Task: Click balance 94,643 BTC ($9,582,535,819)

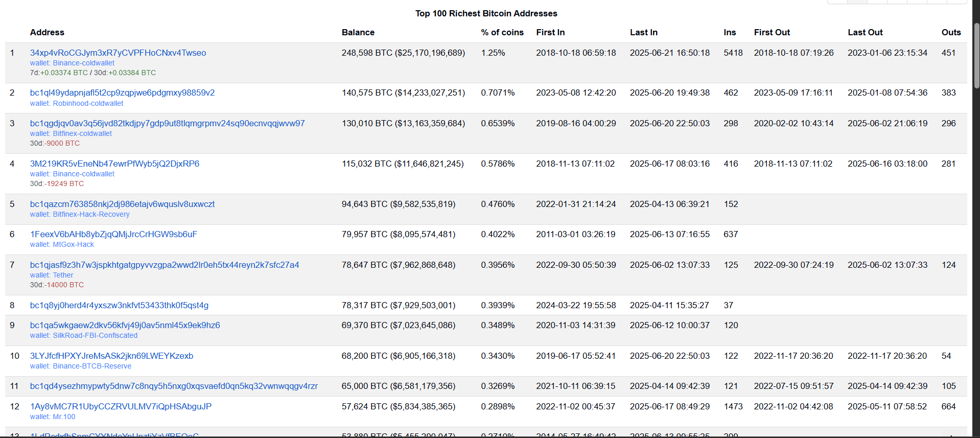Action: pos(399,204)
